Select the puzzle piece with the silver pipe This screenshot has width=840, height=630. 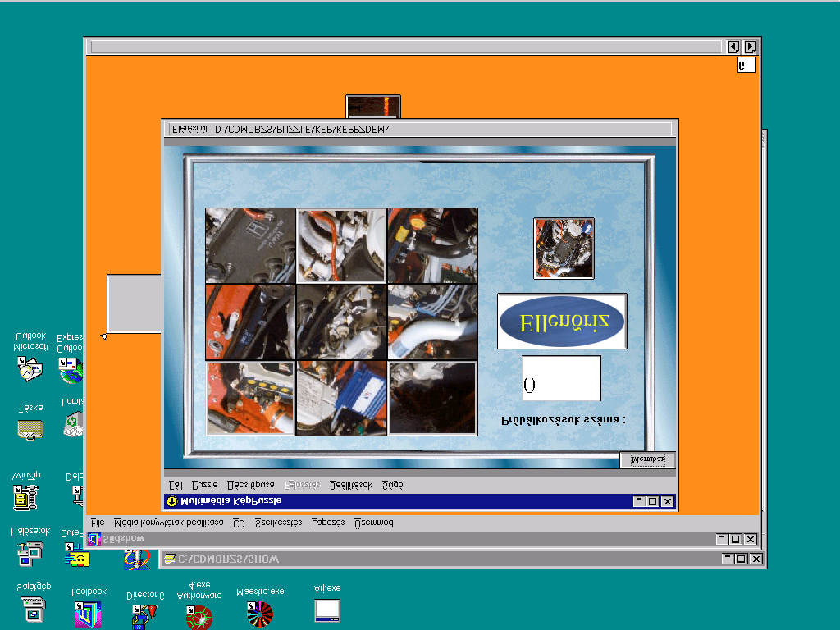(433, 322)
